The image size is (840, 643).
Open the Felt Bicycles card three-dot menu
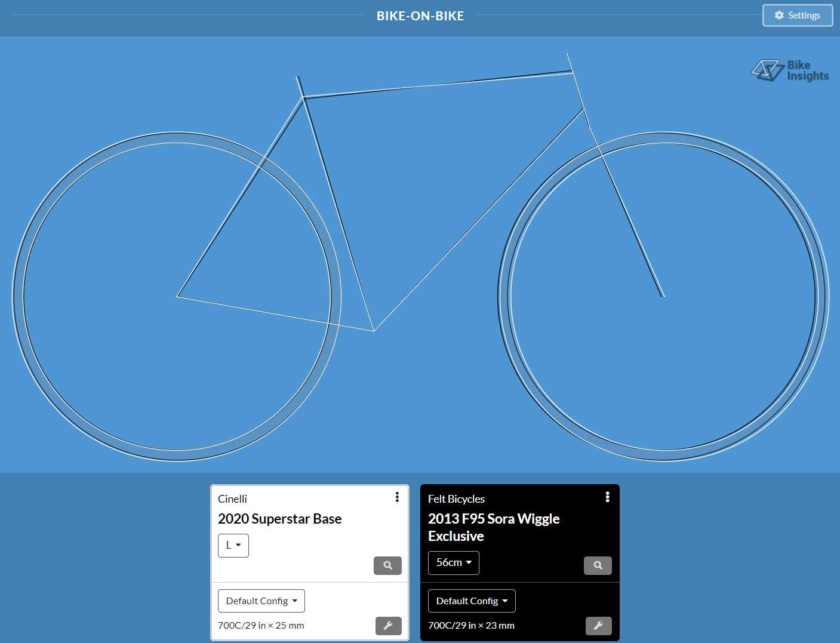tap(607, 497)
